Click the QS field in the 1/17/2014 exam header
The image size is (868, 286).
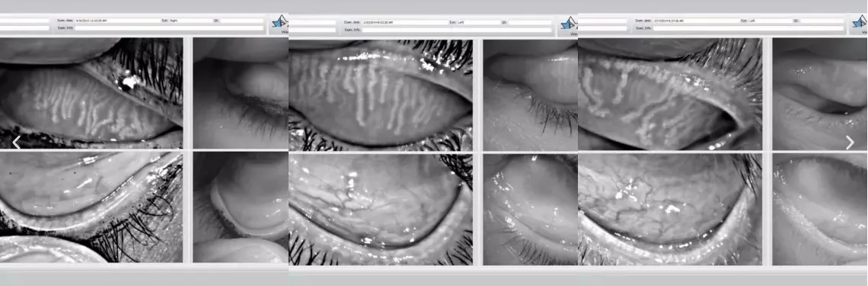tap(822, 21)
